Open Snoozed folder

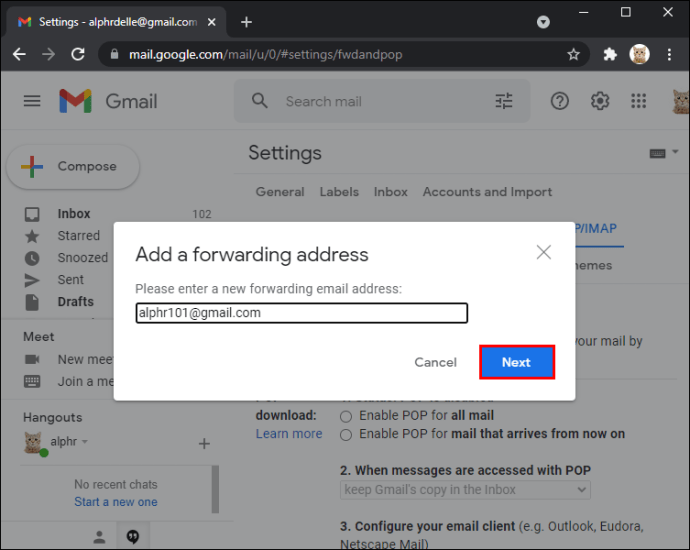tap(83, 258)
